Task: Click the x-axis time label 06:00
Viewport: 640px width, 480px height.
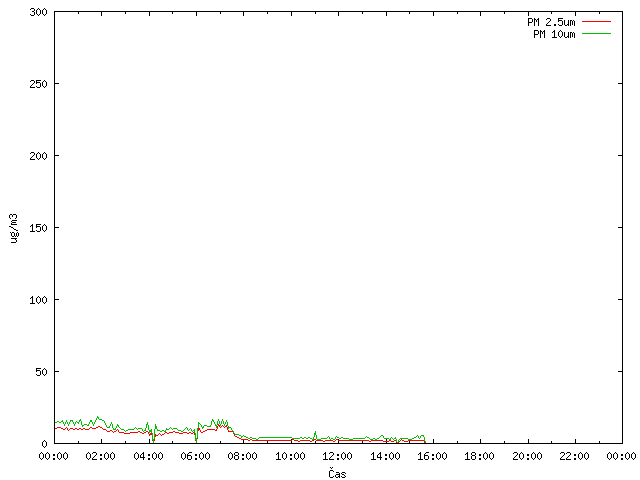Action: click(x=196, y=456)
